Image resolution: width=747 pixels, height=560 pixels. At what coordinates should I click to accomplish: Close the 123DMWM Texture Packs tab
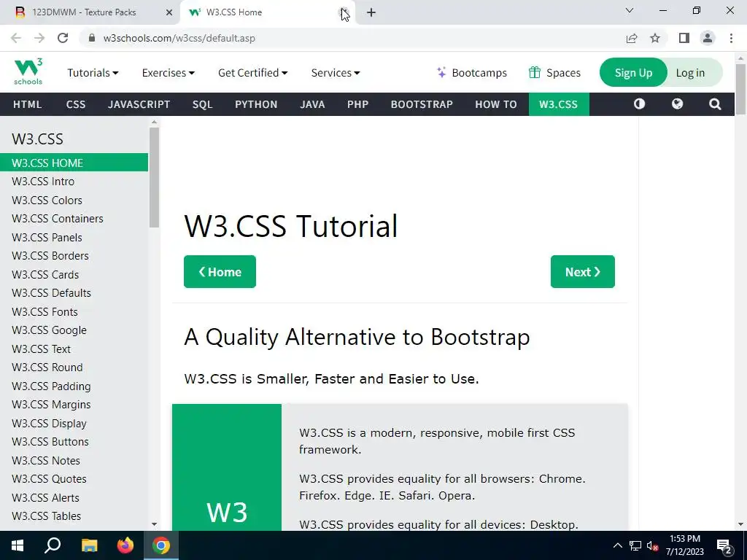169,12
